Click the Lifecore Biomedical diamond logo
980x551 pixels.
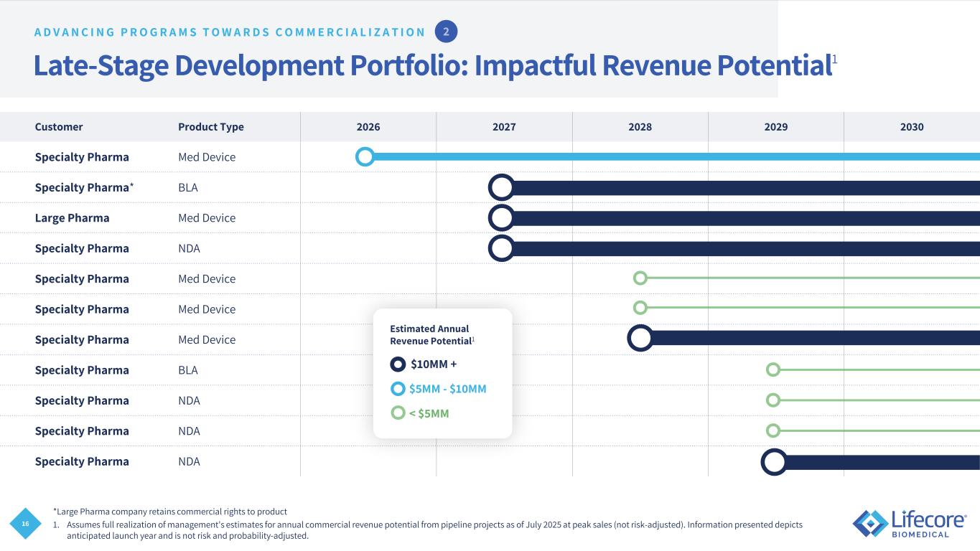click(x=869, y=524)
